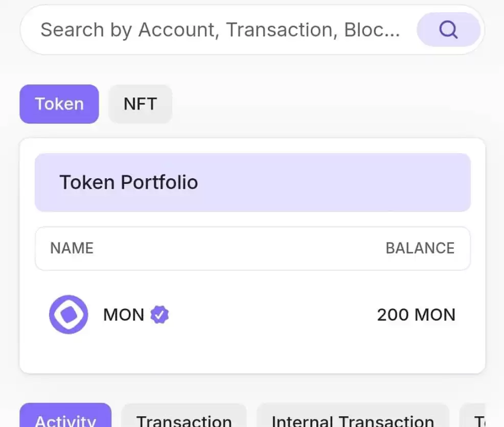Click blank card space below the MON row
This screenshot has width=504, height=427.
(253, 354)
